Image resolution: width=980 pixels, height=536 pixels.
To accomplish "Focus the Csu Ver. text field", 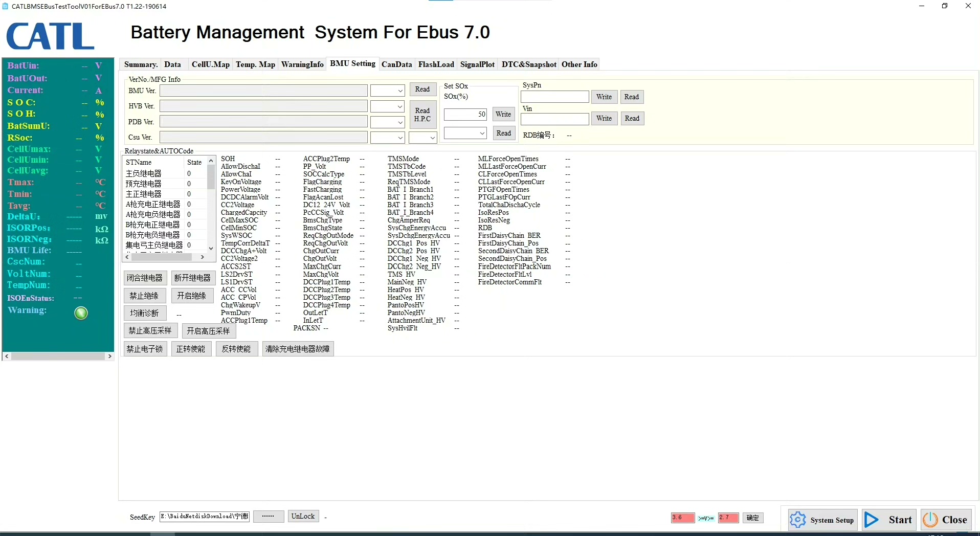I will tap(263, 138).
